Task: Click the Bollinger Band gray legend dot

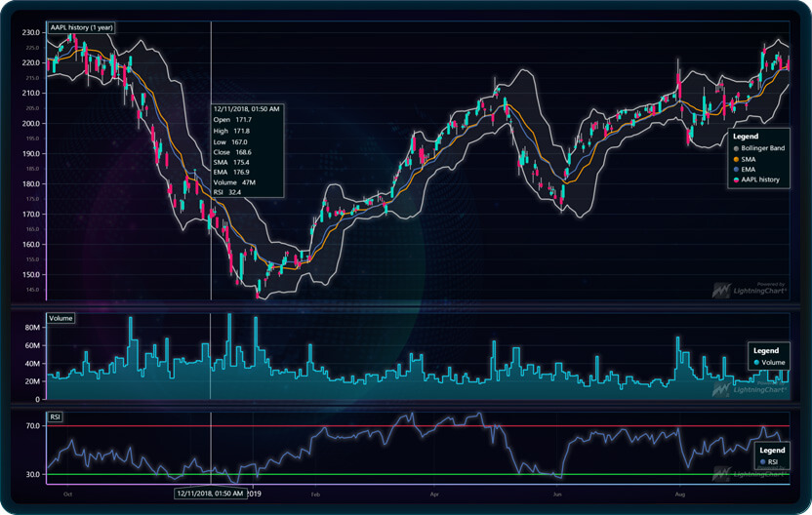Action: click(x=736, y=149)
